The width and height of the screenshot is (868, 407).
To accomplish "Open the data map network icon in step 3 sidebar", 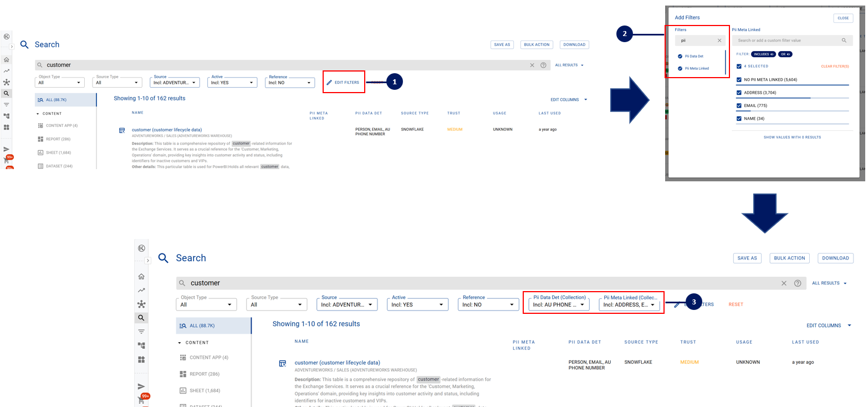I will click(141, 304).
